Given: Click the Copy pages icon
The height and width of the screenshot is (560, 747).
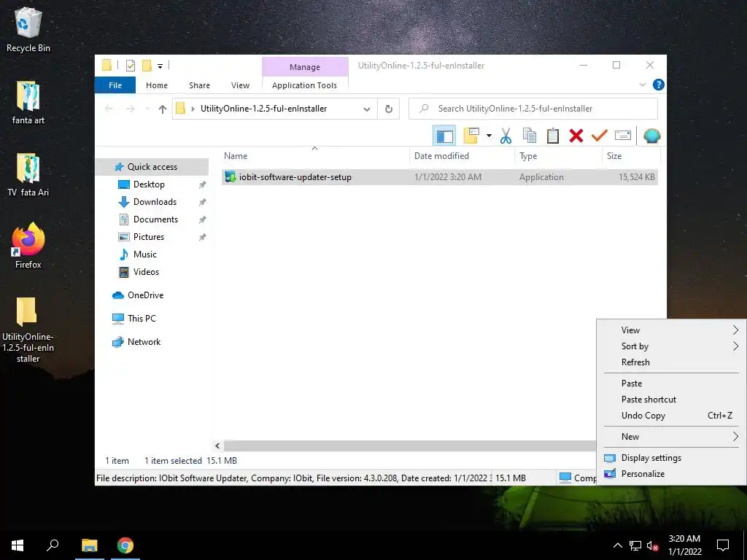Looking at the screenshot, I should 530,136.
